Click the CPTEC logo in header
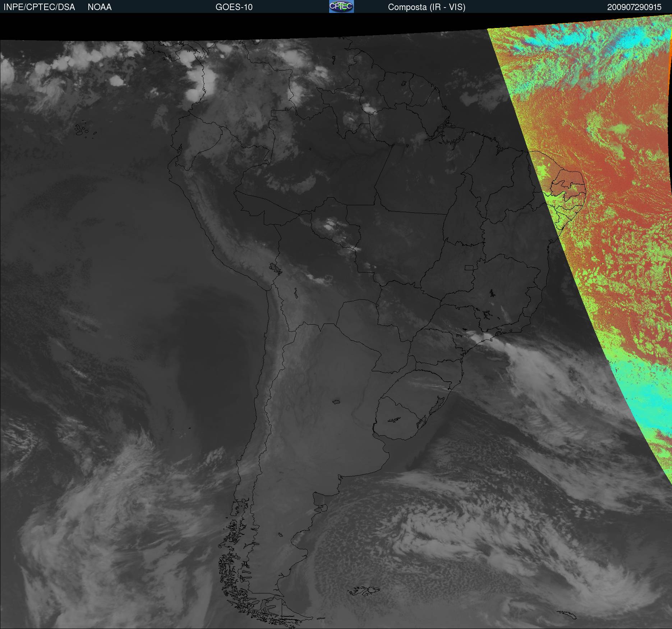 coord(341,6)
